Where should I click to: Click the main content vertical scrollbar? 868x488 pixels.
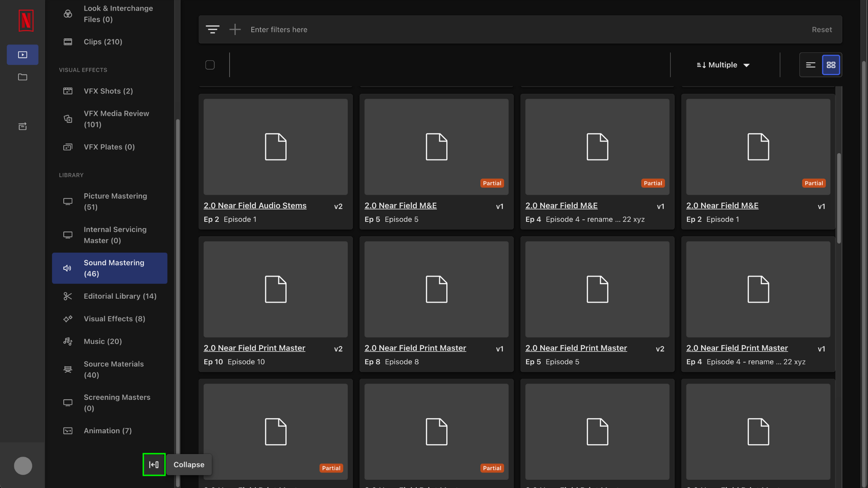click(x=839, y=199)
